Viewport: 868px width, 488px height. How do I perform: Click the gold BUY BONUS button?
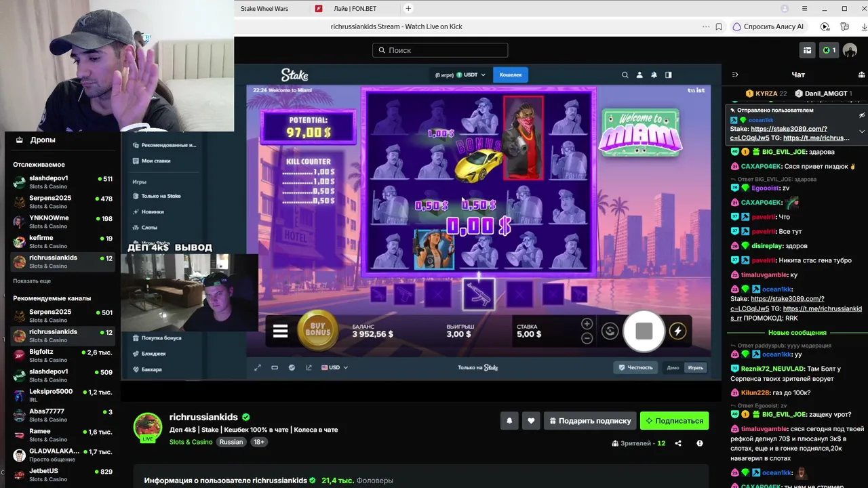point(317,331)
